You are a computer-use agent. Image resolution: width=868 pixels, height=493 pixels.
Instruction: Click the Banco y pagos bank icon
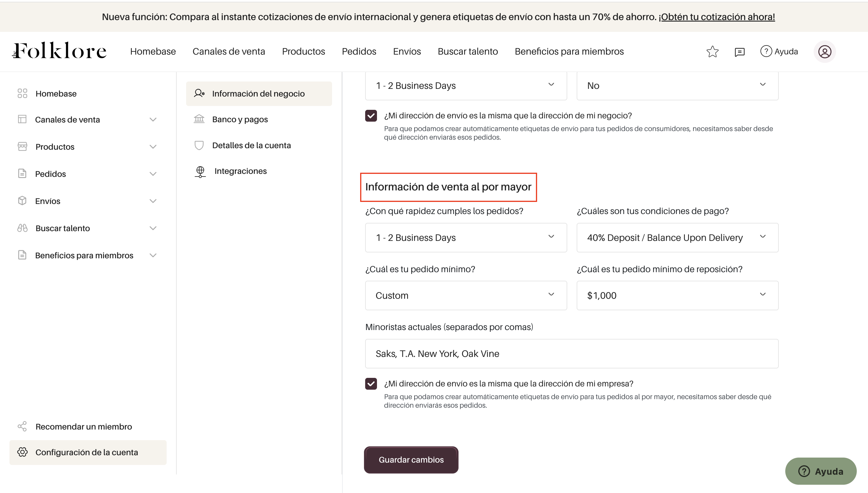pyautogui.click(x=199, y=119)
